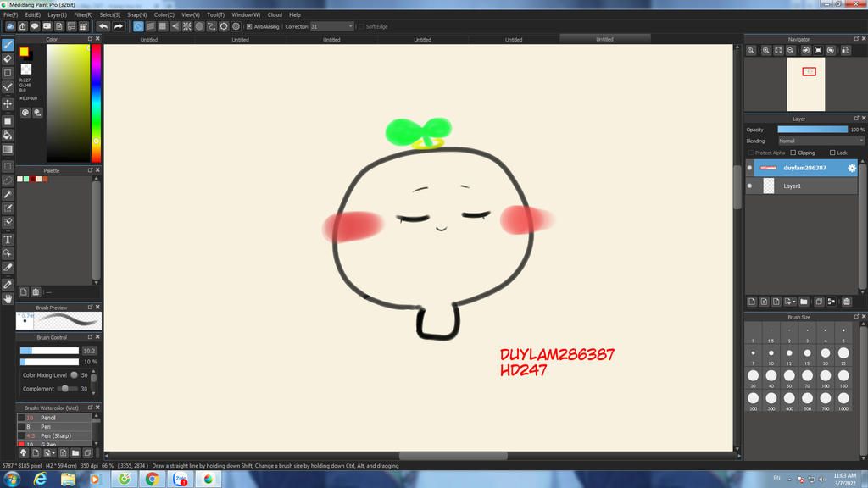Open settings gear of duylam286387 layer

coord(851,168)
